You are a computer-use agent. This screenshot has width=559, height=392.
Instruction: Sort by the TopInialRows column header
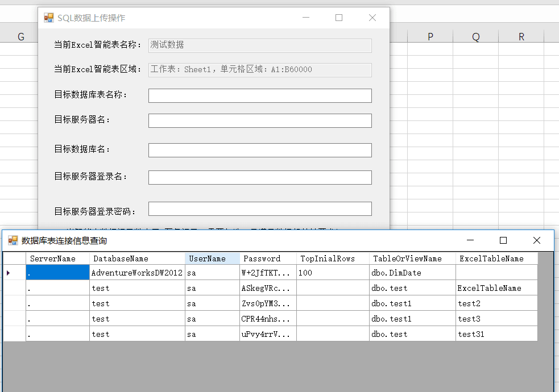point(333,258)
